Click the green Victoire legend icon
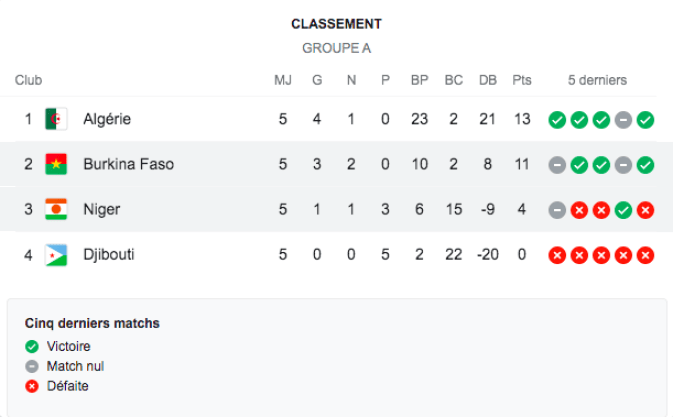Screen dimensions: 673x417 pyautogui.click(x=32, y=347)
